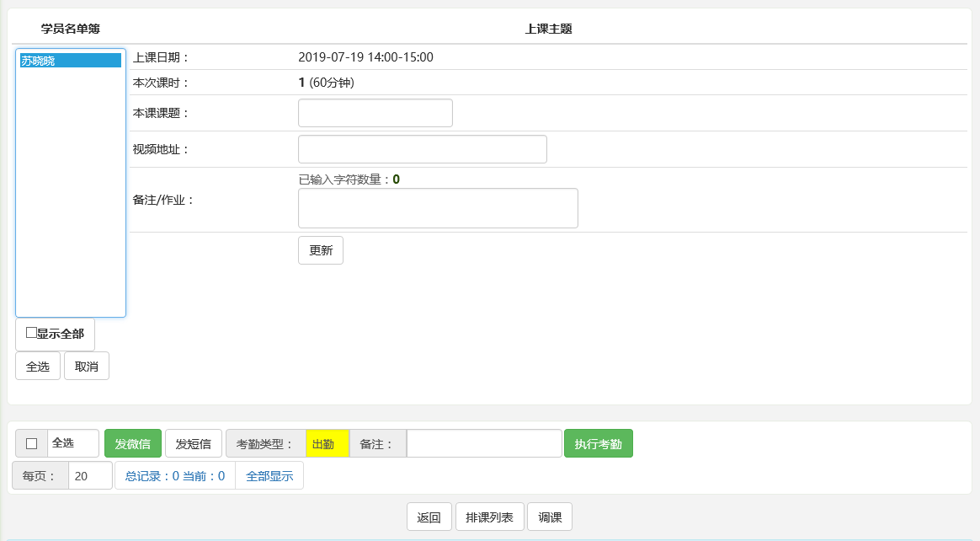Select student 苏晓晓 in the roster list
Image resolution: width=980 pixels, height=541 pixels.
70,61
